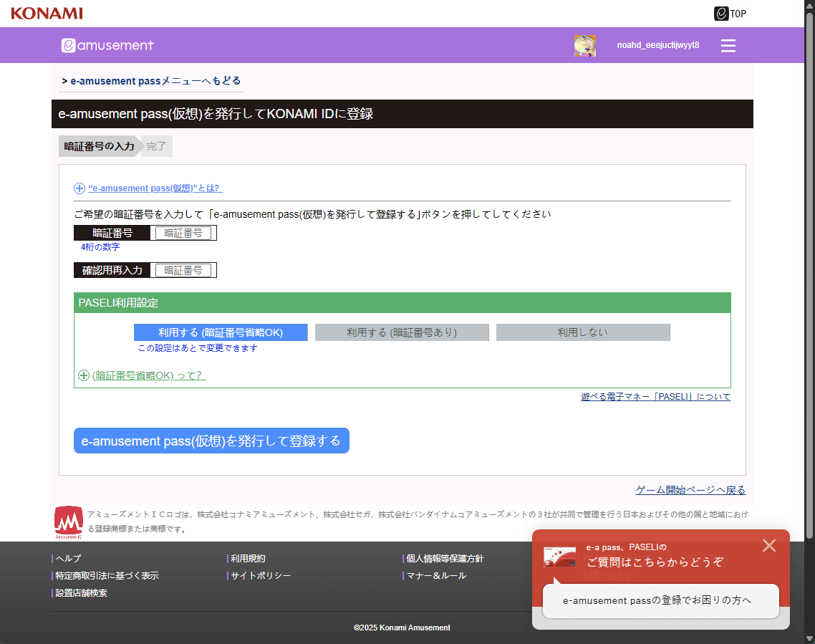Click ご質問はこちらからどうぞ popup heading
Screen dimensions: 815x644
point(655,562)
